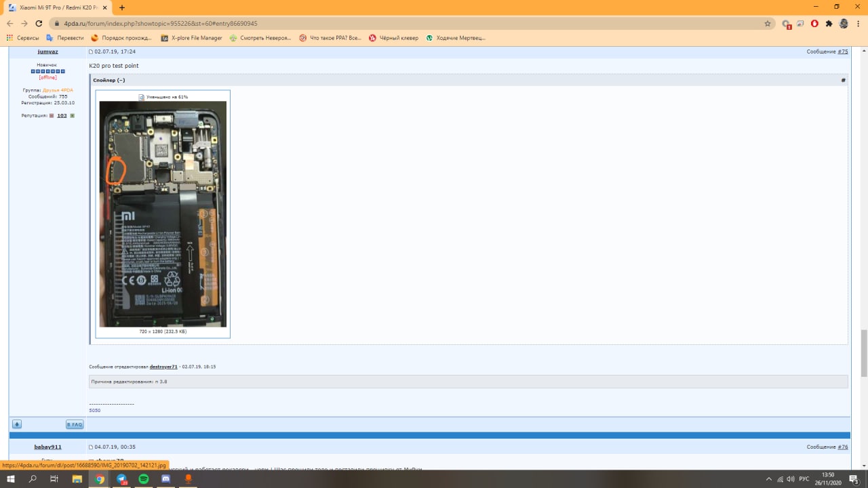Switch to Chrome in the taskbar
The height and width of the screenshot is (488, 868).
[100, 479]
